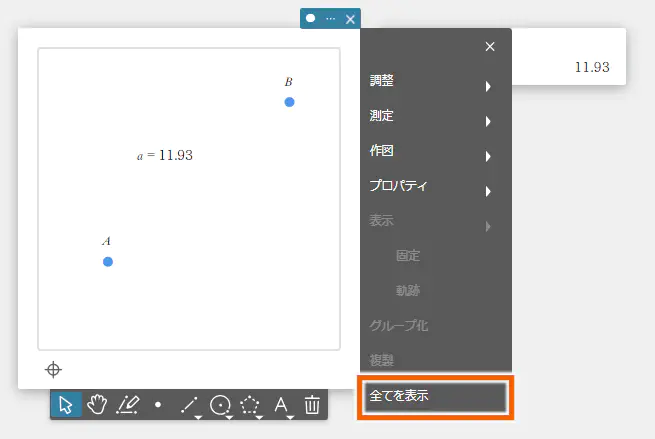Click the crosshair recenter view icon
Image resolution: width=655 pixels, height=439 pixels.
(x=53, y=370)
